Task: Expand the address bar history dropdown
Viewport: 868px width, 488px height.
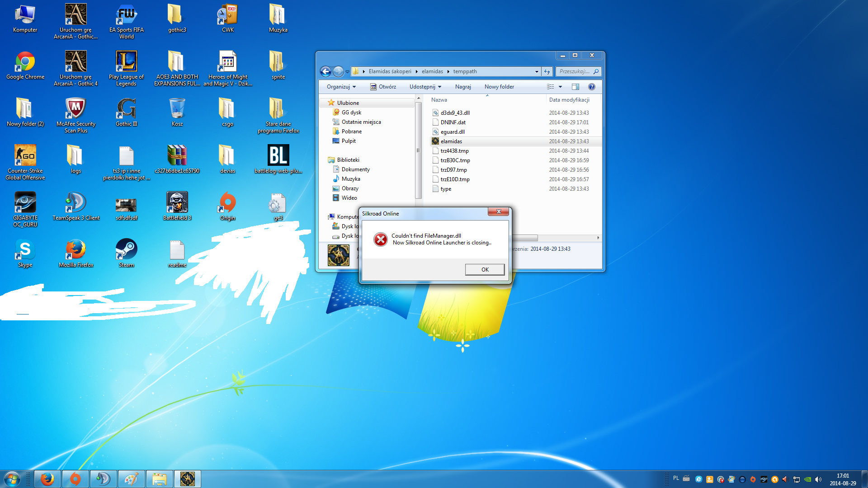Action: tap(537, 71)
